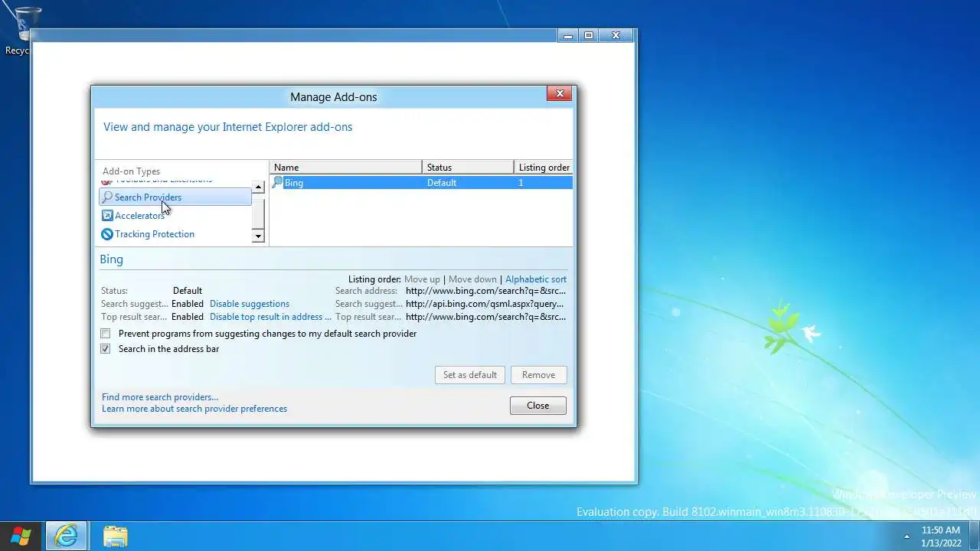Click Alphabetic sort link
This screenshot has height=551, width=980.
pos(536,279)
